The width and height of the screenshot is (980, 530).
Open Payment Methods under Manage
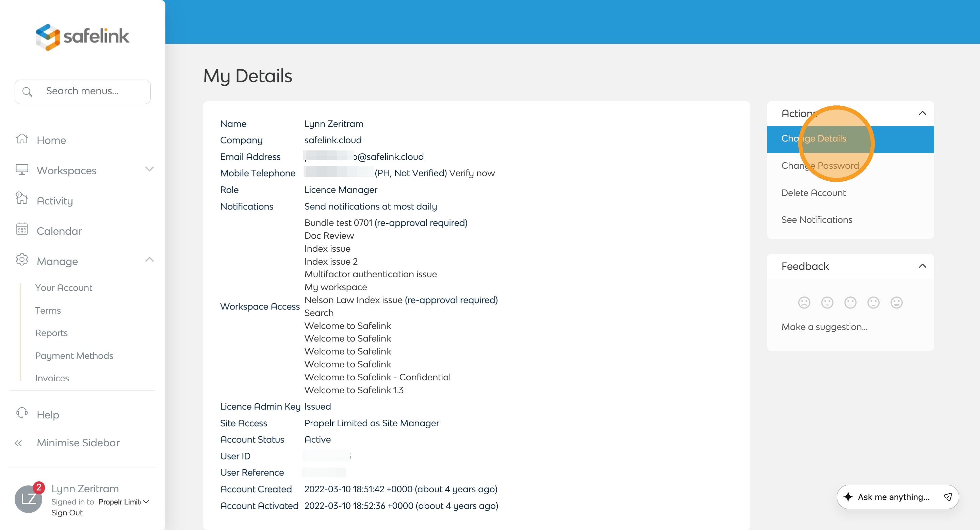click(74, 355)
